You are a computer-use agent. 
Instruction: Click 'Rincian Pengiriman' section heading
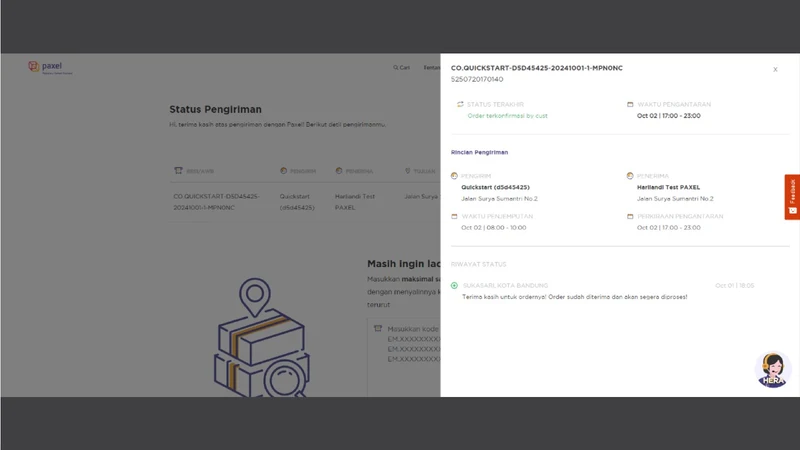tap(480, 152)
